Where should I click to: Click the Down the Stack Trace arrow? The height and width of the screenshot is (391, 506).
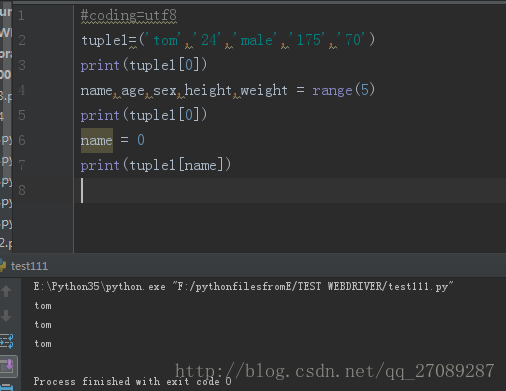6,315
